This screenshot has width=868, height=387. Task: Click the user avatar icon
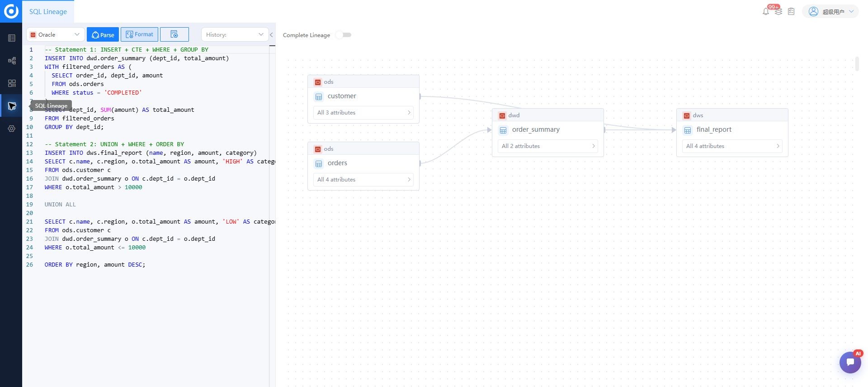pos(813,11)
